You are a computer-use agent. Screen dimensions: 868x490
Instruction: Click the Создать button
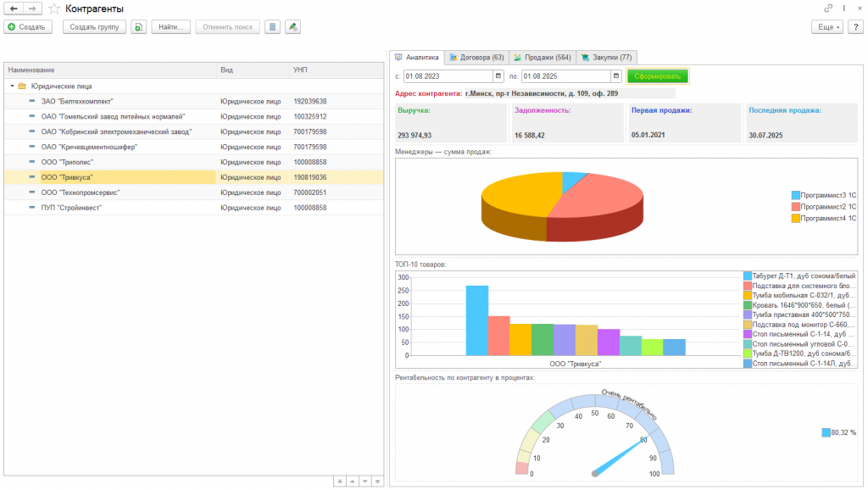[x=28, y=27]
